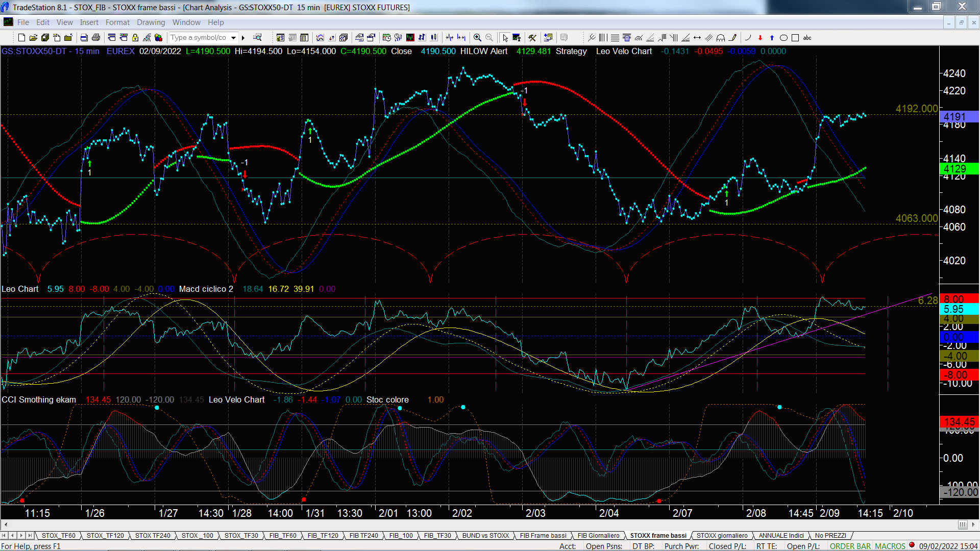Open the Edit menu

click(x=43, y=22)
